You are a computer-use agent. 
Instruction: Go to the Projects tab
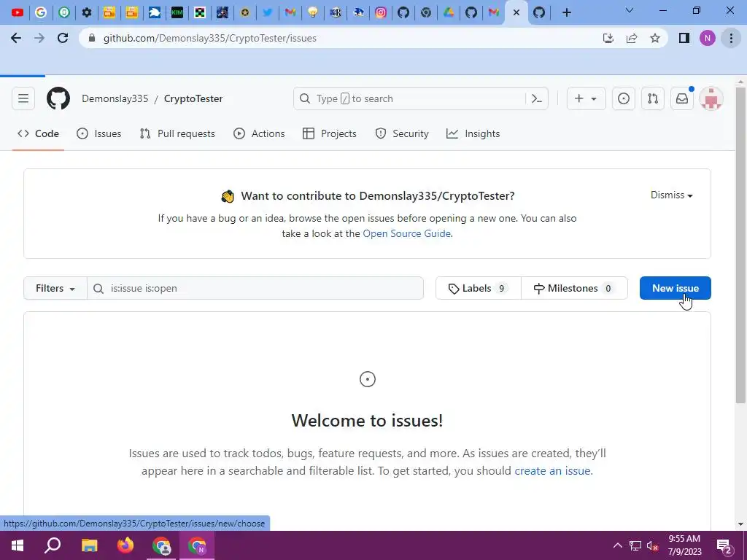point(330,134)
